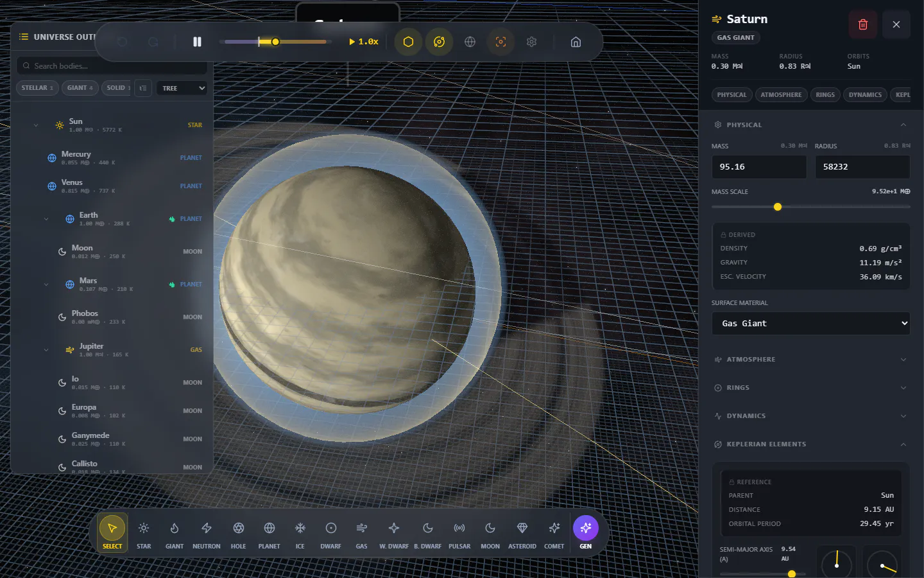Toggle the globe grid button

pyautogui.click(x=470, y=42)
